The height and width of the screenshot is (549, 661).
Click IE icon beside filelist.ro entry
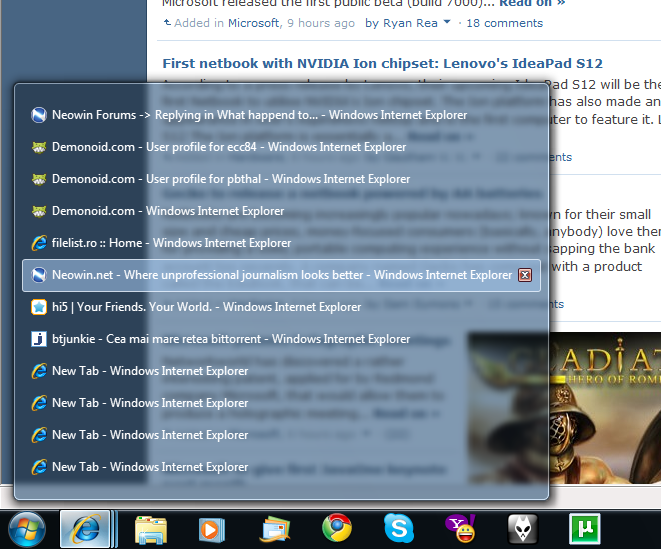39,243
